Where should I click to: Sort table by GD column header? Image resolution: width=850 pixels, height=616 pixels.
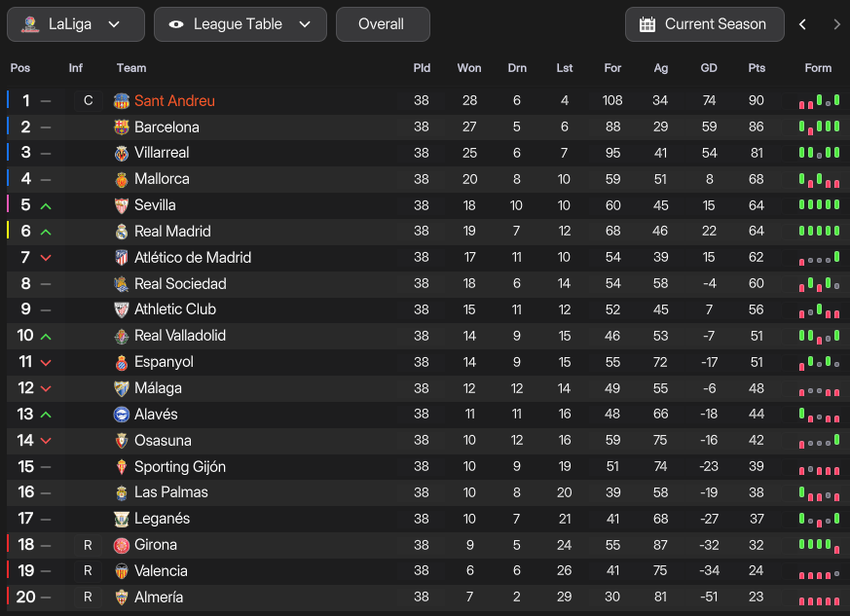click(709, 68)
